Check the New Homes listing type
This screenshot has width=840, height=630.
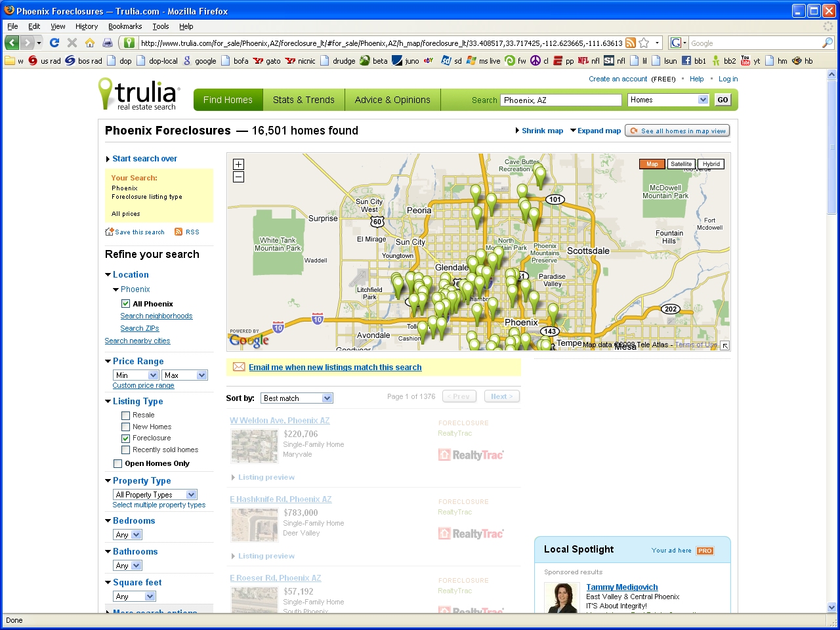pos(125,427)
